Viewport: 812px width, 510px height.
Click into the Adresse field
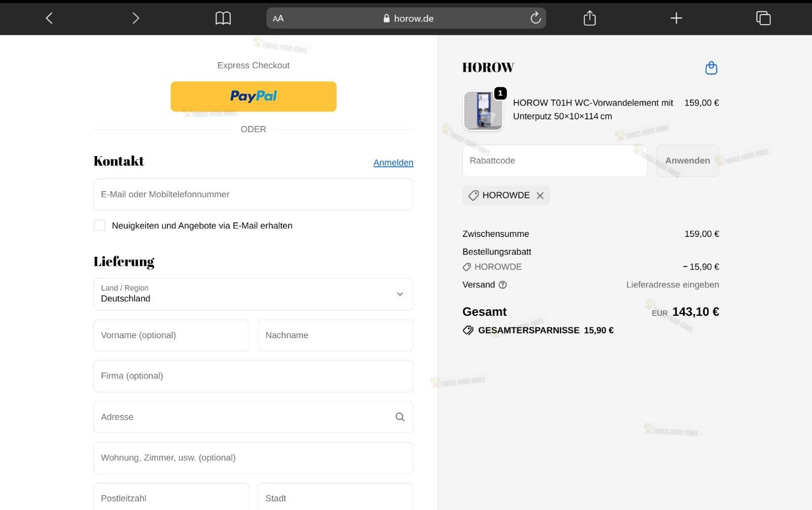253,417
